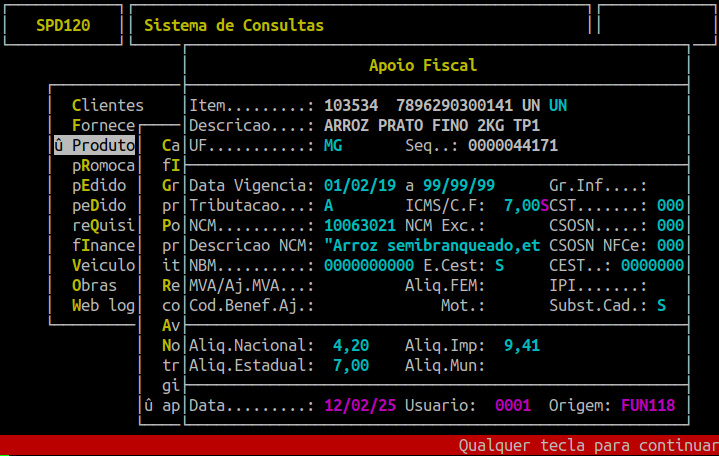Click the Web log menu item
The image size is (719, 456).
point(103,306)
